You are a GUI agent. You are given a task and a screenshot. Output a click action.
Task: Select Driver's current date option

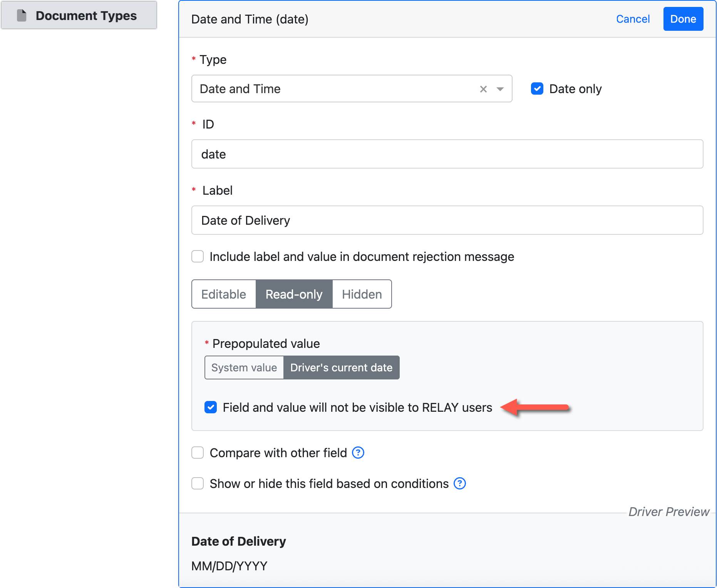pos(341,367)
